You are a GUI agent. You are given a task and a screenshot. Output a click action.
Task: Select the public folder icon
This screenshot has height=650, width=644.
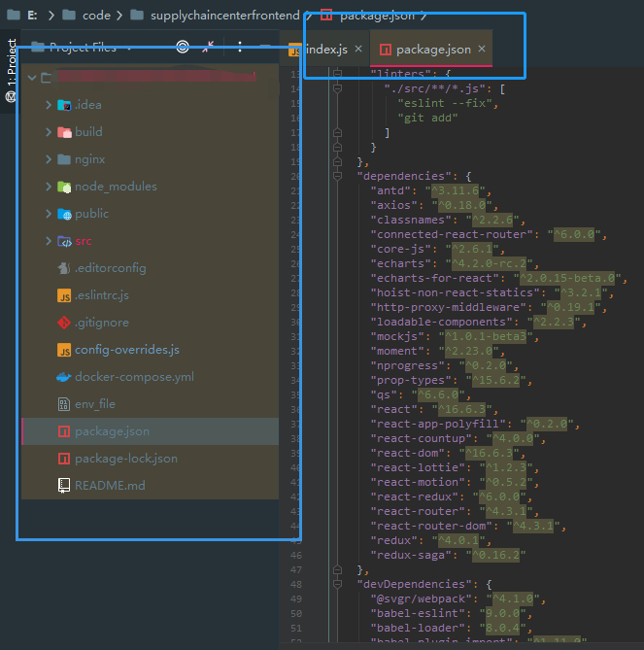pos(64,214)
